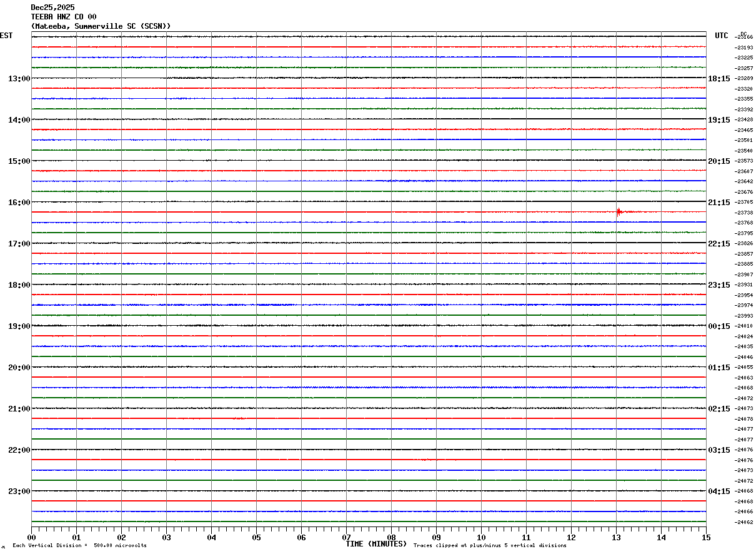The width and height of the screenshot is (756, 554).
Task: Click the 22:15 UTC time label
Action: (x=719, y=244)
